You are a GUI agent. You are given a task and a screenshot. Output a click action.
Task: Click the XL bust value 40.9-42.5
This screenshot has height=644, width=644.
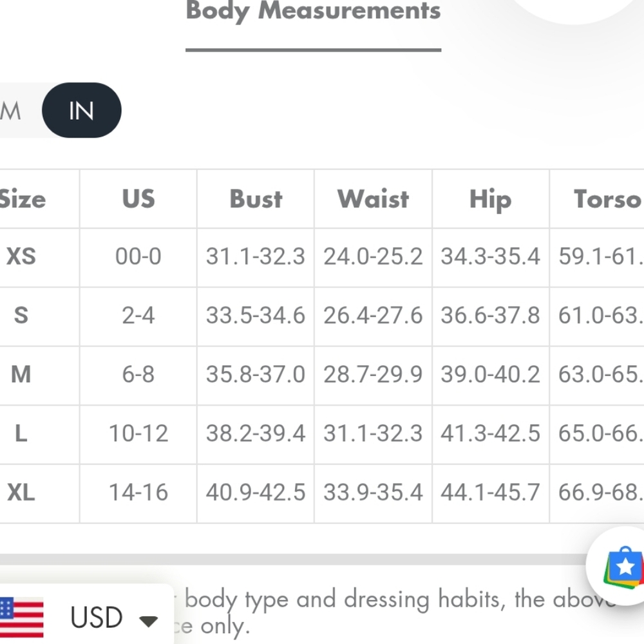256,493
